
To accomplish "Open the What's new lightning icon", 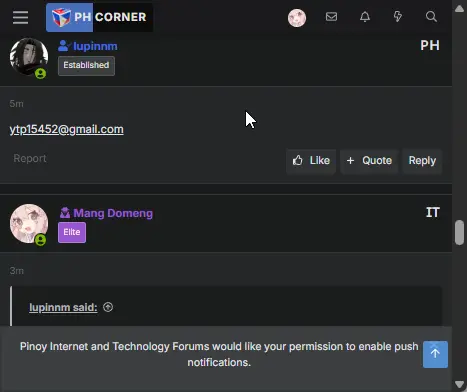I will click(x=398, y=17).
